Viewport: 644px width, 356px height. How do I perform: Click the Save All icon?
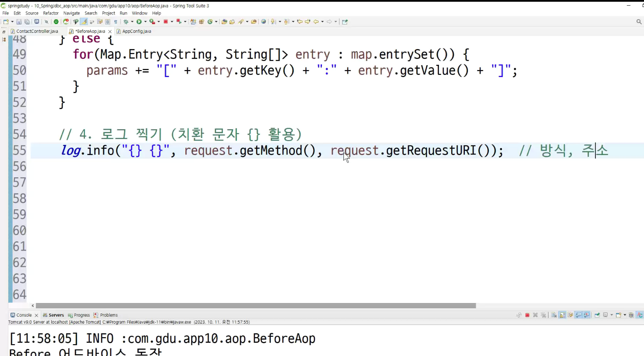click(27, 21)
